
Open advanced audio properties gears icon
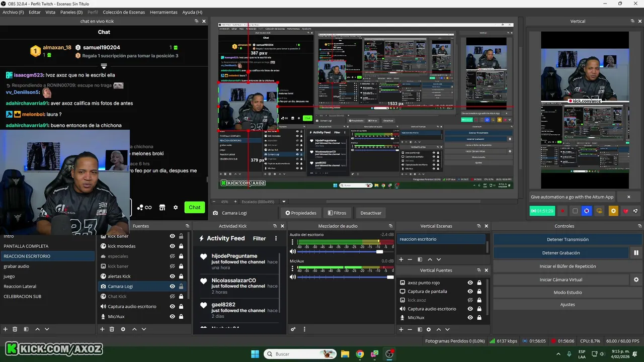pyautogui.click(x=293, y=329)
